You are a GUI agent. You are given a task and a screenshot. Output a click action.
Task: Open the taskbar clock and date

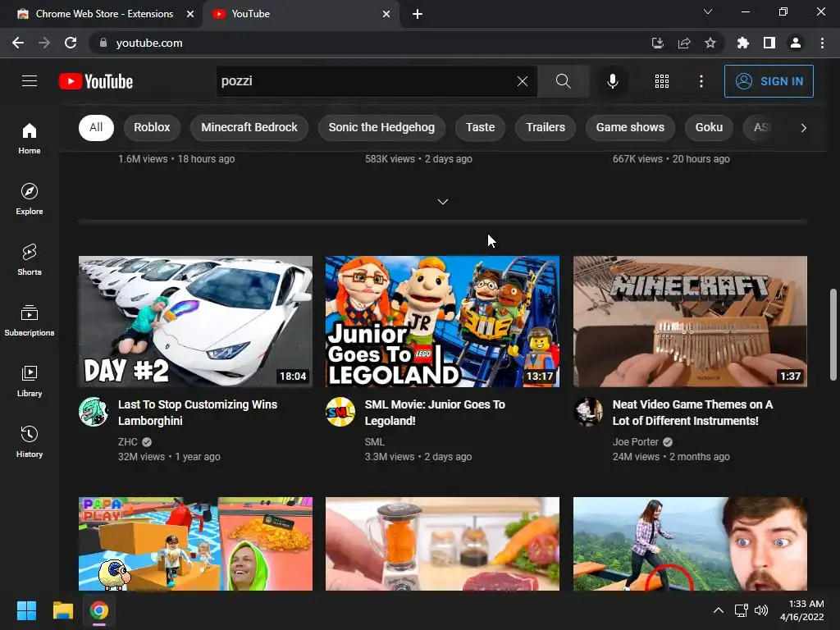(802, 610)
